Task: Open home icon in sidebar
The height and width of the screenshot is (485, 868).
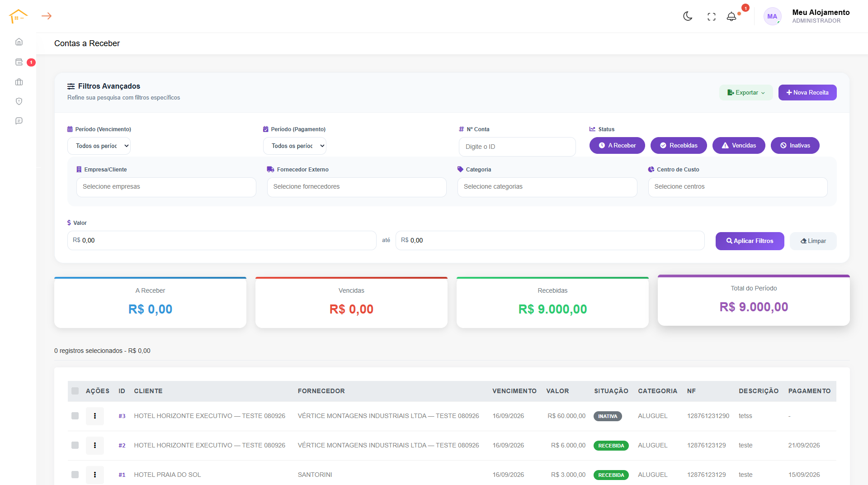Action: pos(19,42)
